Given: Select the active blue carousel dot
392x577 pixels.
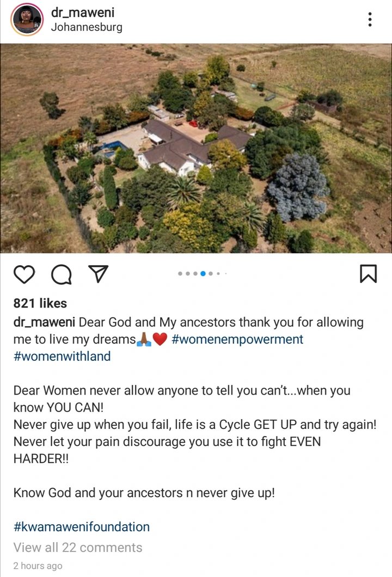Looking at the screenshot, I should (203, 273).
